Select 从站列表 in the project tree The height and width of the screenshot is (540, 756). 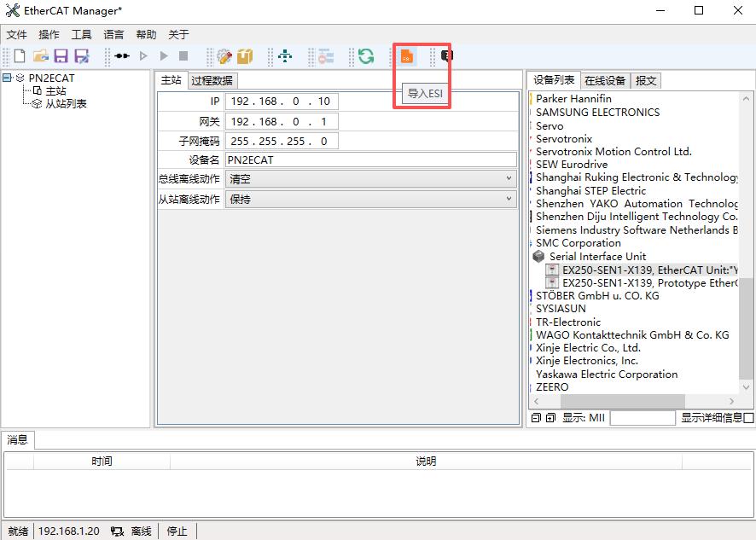pyautogui.click(x=66, y=103)
